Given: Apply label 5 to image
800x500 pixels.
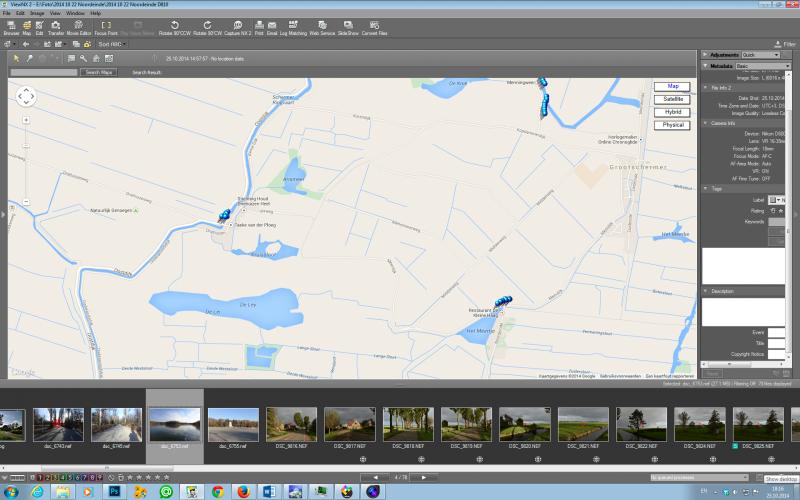Looking at the screenshot, I should (x=70, y=478).
